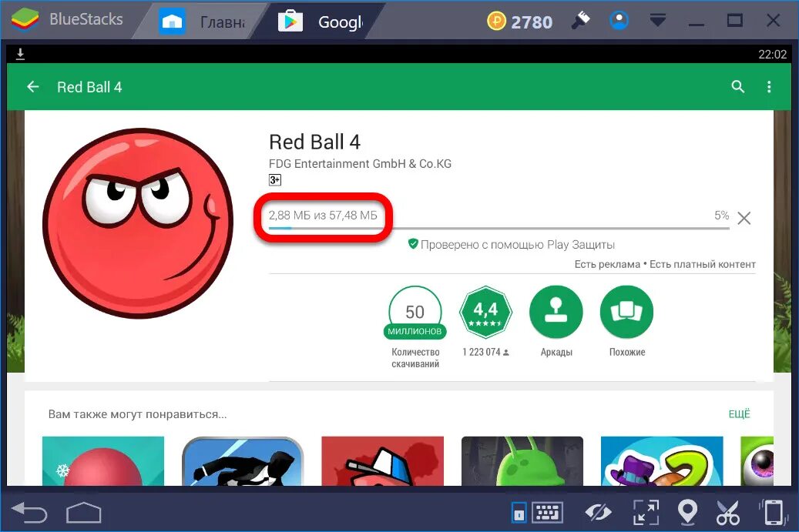Click the BlueStacks coins balance 2780
The image size is (799, 532).
point(520,22)
